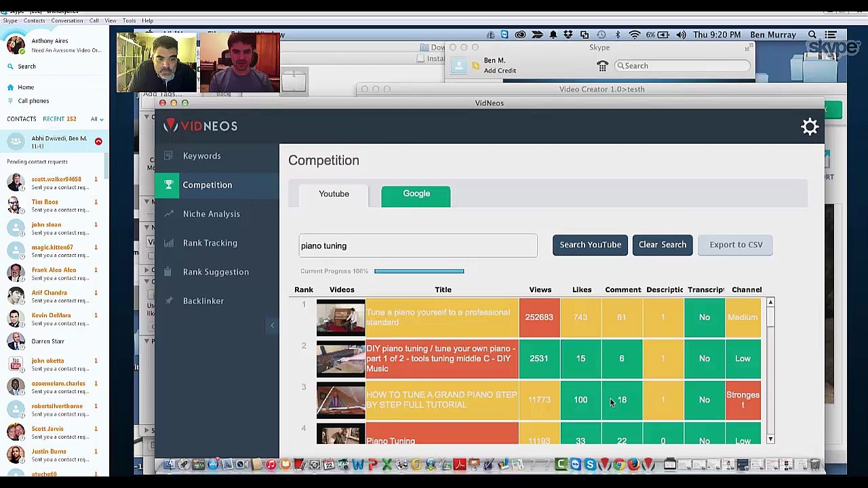The width and height of the screenshot is (868, 488).
Task: Click Add Credit in Skype window
Action: [500, 70]
